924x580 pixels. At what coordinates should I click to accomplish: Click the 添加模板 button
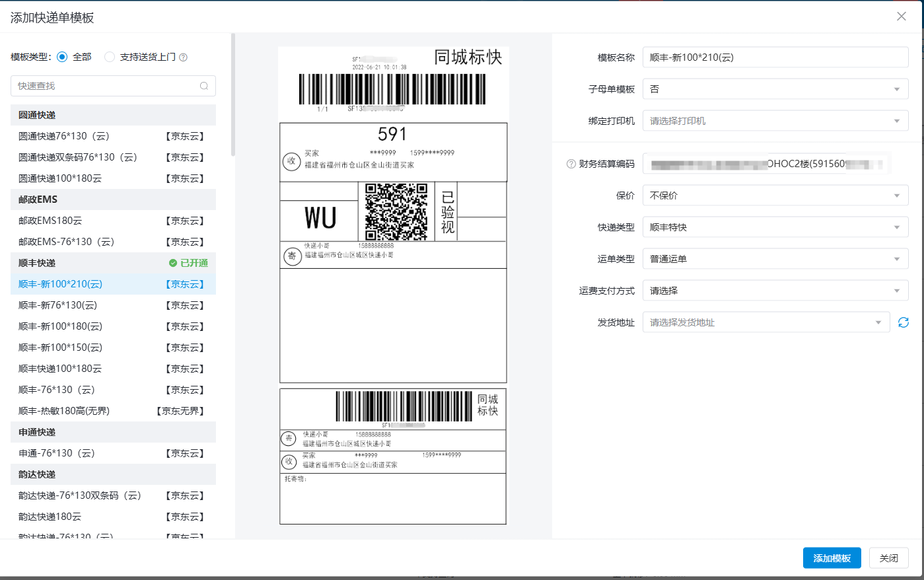832,558
